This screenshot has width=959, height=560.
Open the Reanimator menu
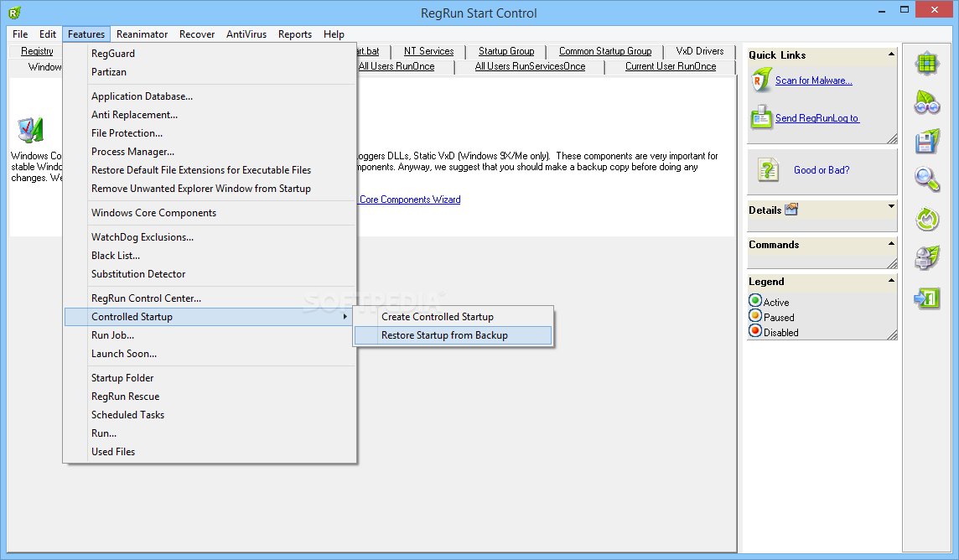[142, 34]
